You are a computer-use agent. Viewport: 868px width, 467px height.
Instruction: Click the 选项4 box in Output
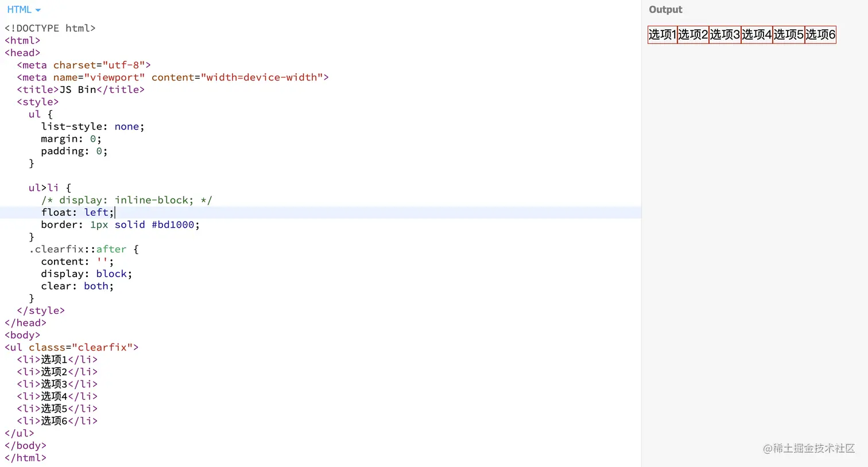point(757,34)
